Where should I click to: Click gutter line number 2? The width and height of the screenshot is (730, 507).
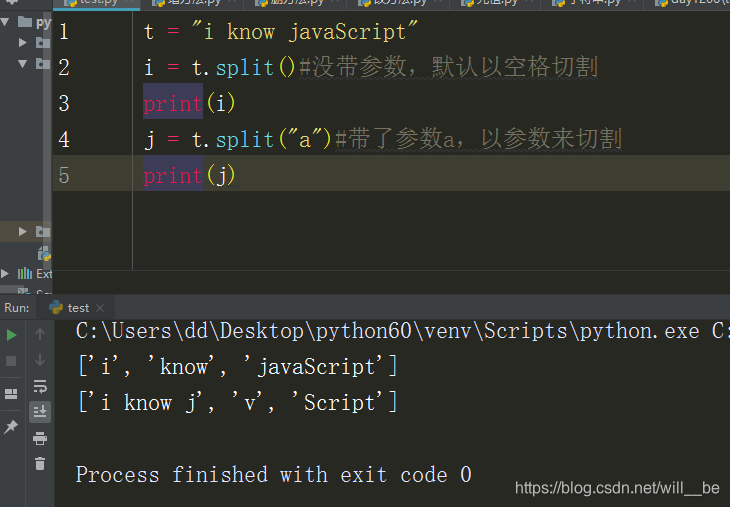coord(64,68)
